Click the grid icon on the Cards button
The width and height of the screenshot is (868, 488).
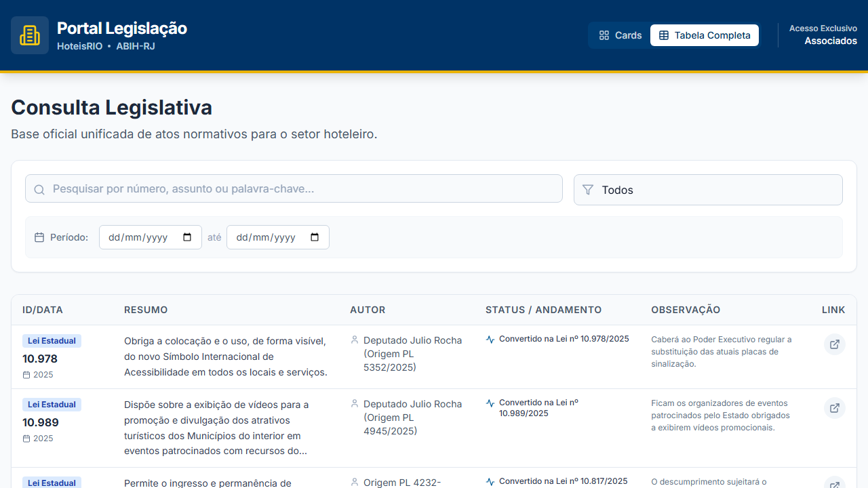coord(604,35)
